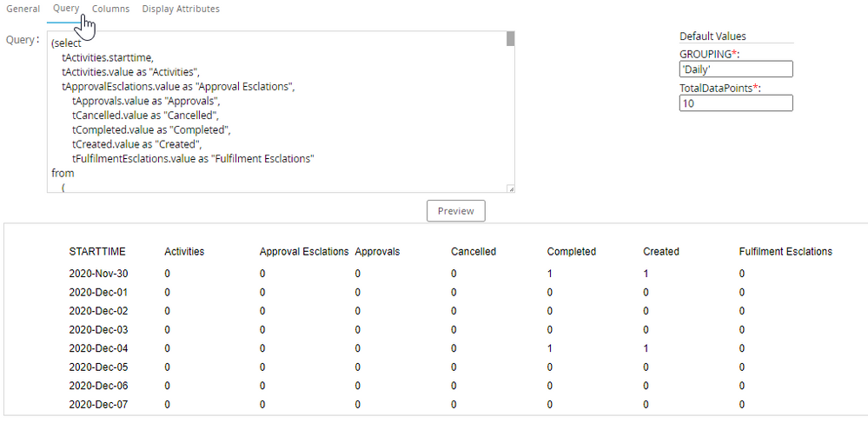Click the Cancelled column header

tap(474, 252)
